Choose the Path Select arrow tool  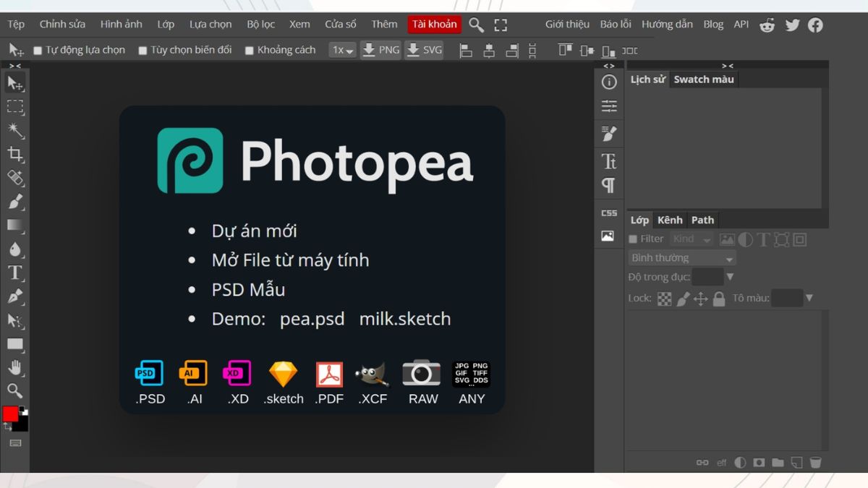point(15,320)
